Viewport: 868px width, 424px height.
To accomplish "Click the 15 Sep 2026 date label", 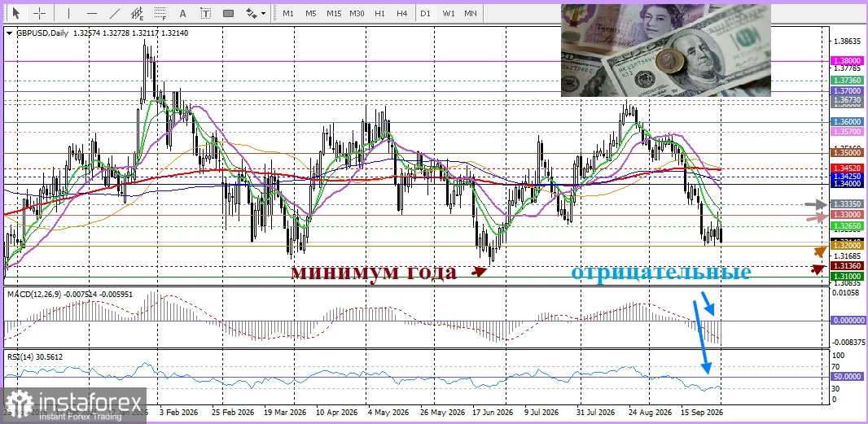I will (701, 413).
